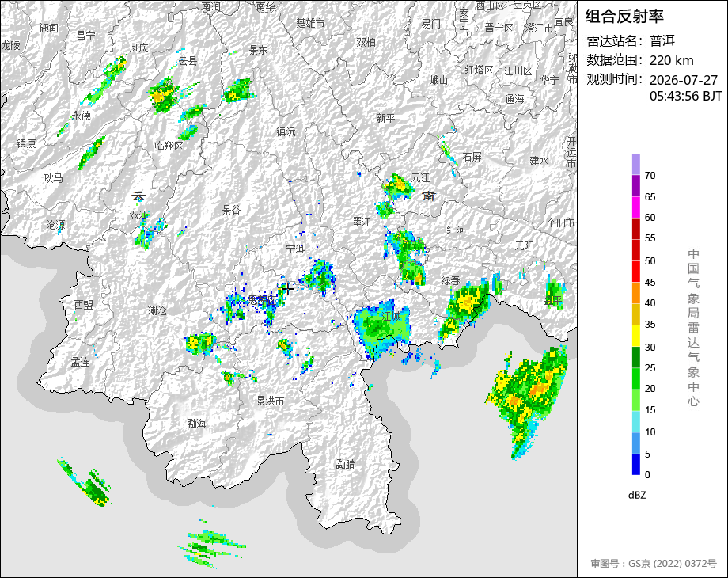Click the yellow 30 dBZ legend color

pos(636,336)
